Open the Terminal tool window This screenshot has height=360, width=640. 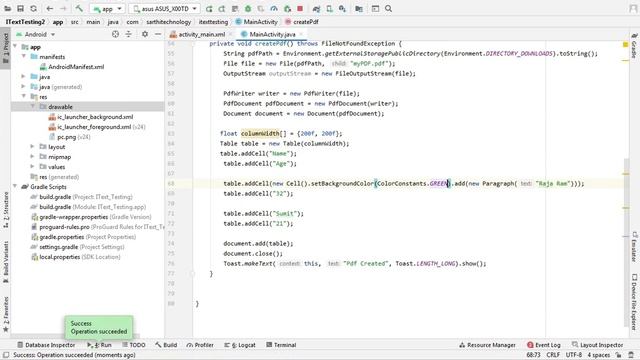(281, 345)
